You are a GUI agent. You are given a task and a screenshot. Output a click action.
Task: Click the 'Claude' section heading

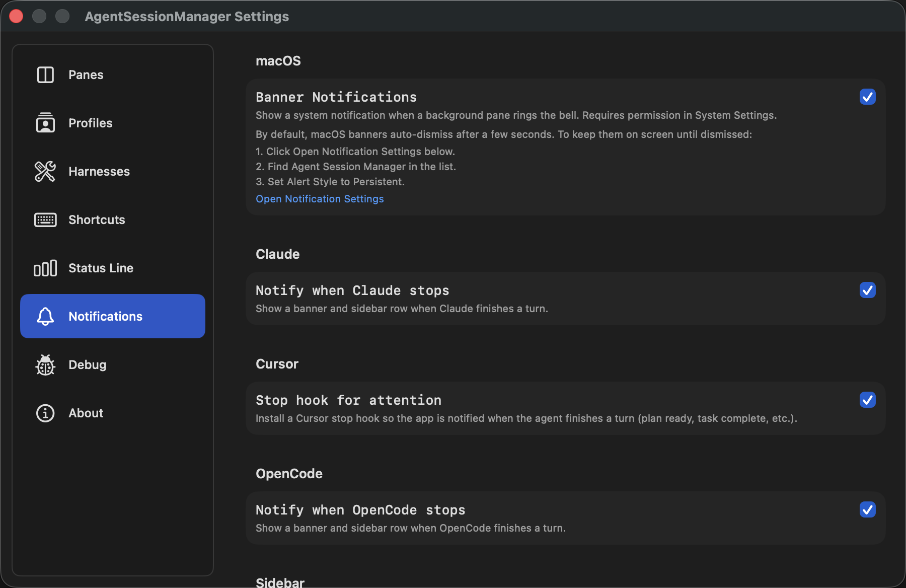(277, 254)
